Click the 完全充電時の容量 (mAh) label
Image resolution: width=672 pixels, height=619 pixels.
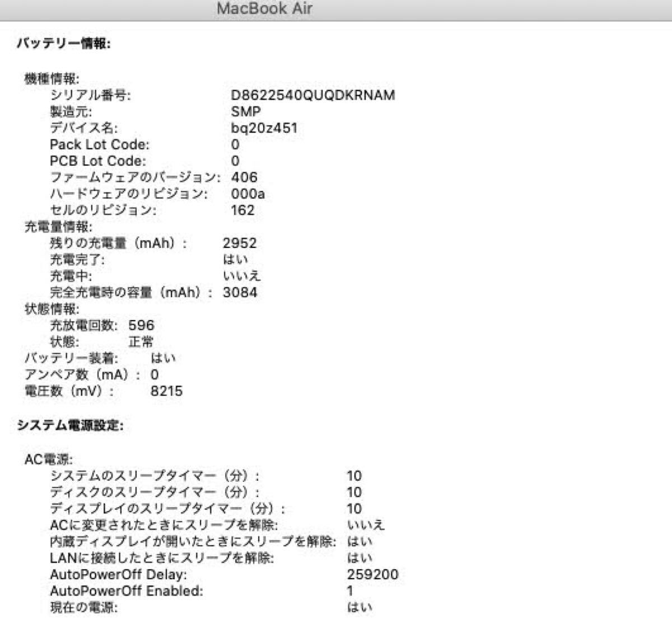[x=132, y=292]
